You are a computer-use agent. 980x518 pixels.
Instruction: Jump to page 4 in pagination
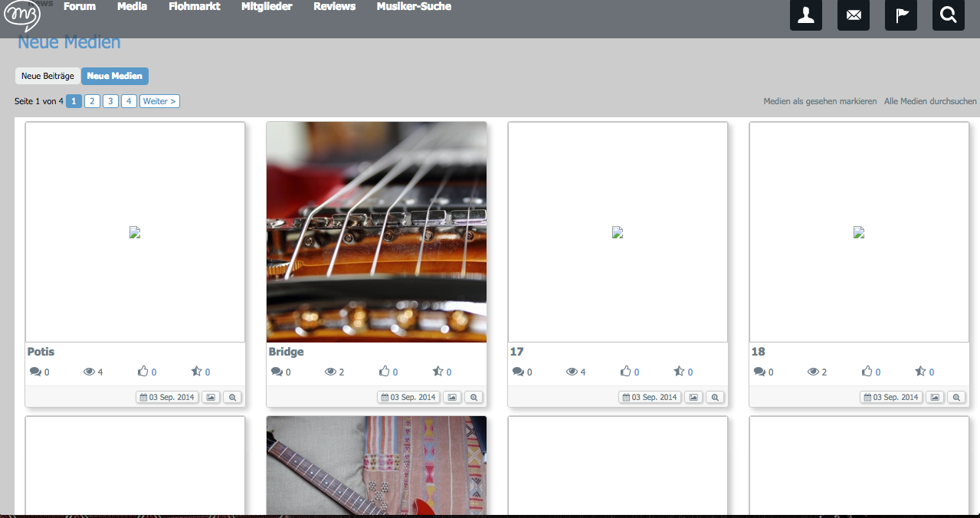129,101
